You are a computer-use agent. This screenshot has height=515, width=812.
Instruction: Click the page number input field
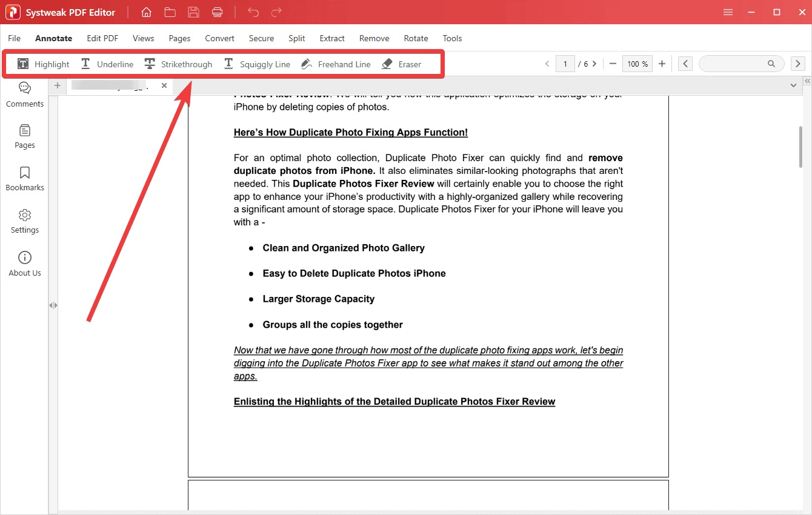tap(565, 64)
